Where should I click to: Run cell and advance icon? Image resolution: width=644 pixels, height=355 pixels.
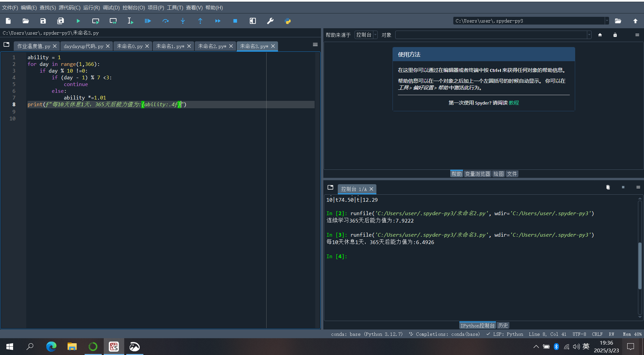click(x=113, y=21)
